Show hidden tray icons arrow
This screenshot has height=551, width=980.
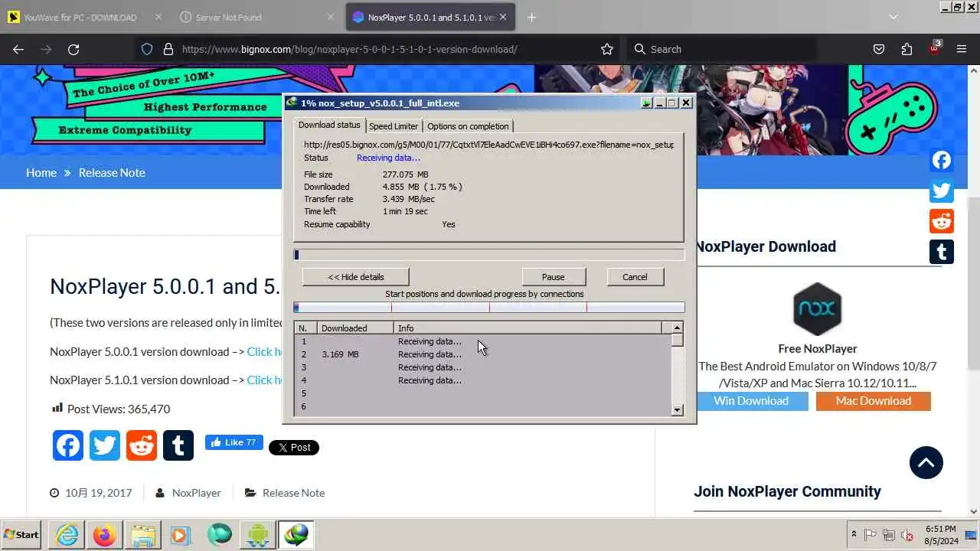(854, 535)
